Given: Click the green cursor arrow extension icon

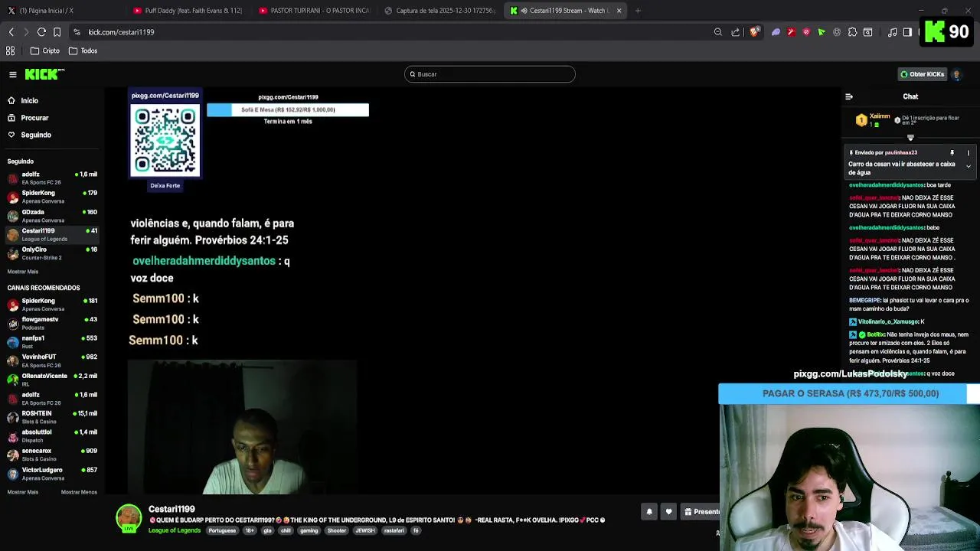Looking at the screenshot, I should tap(822, 32).
